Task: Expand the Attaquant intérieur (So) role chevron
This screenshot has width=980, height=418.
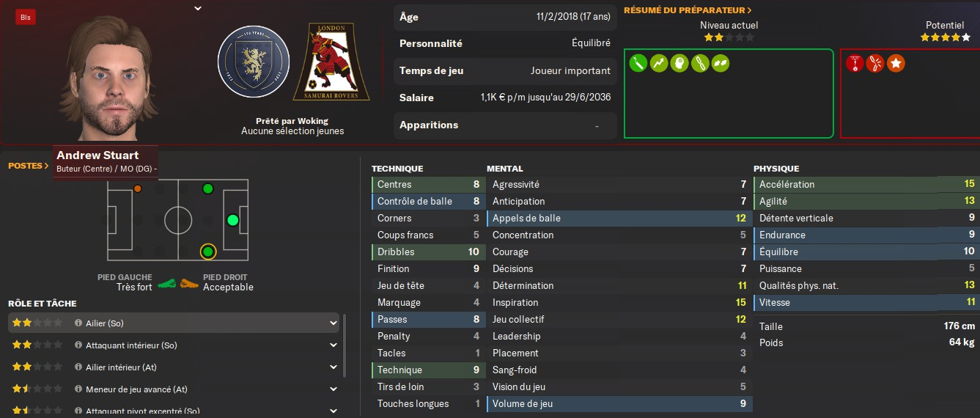Action: tap(334, 345)
